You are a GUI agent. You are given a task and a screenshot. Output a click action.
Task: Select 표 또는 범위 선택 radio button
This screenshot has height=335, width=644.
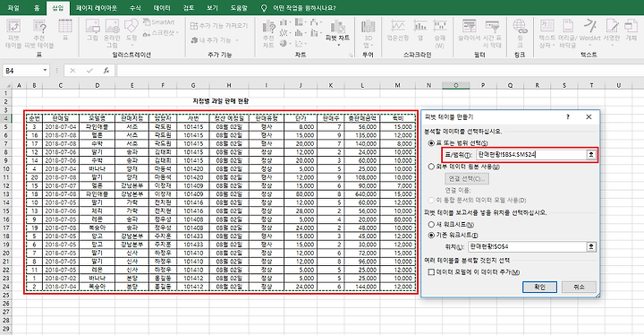431,143
